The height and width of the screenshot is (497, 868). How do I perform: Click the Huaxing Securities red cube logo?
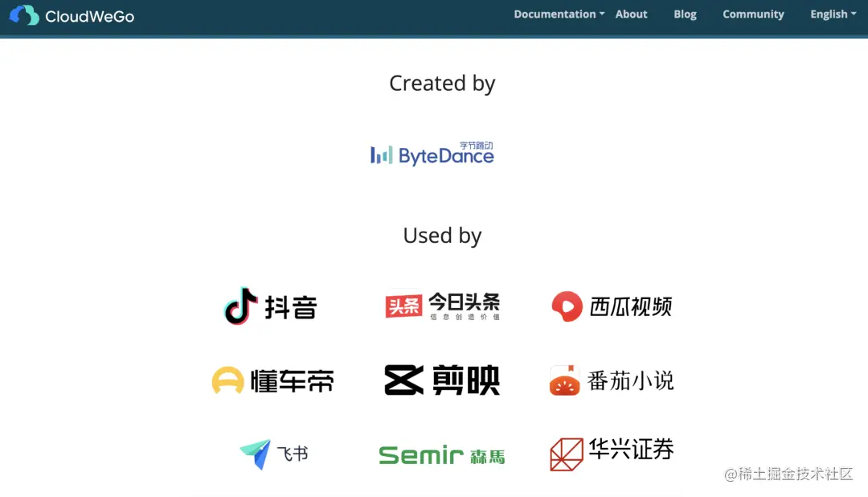[x=567, y=454]
